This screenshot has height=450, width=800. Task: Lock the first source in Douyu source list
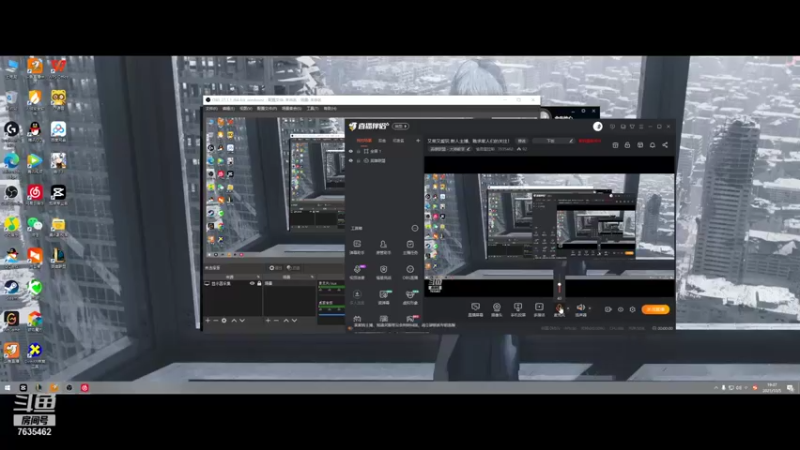[x=358, y=151]
